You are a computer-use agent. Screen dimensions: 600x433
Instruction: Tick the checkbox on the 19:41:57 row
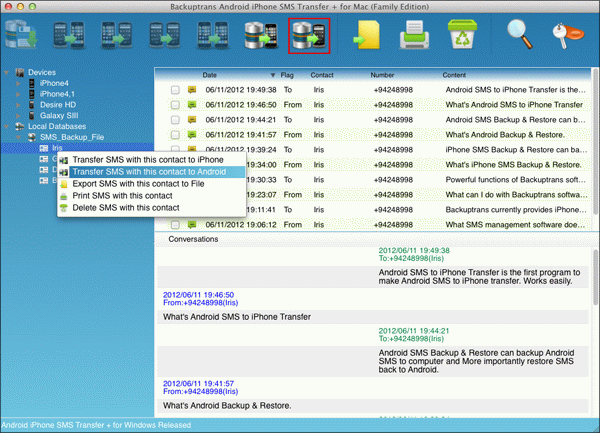pyautogui.click(x=175, y=135)
